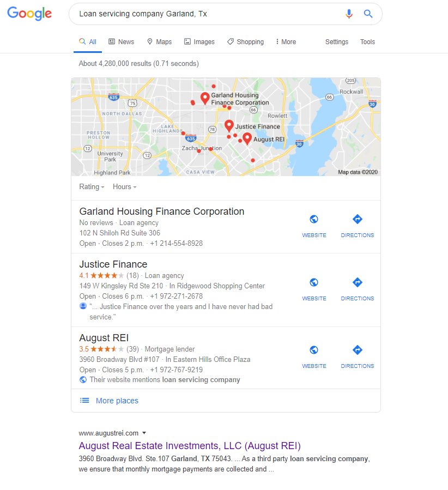Click the Google logo

[x=29, y=14]
